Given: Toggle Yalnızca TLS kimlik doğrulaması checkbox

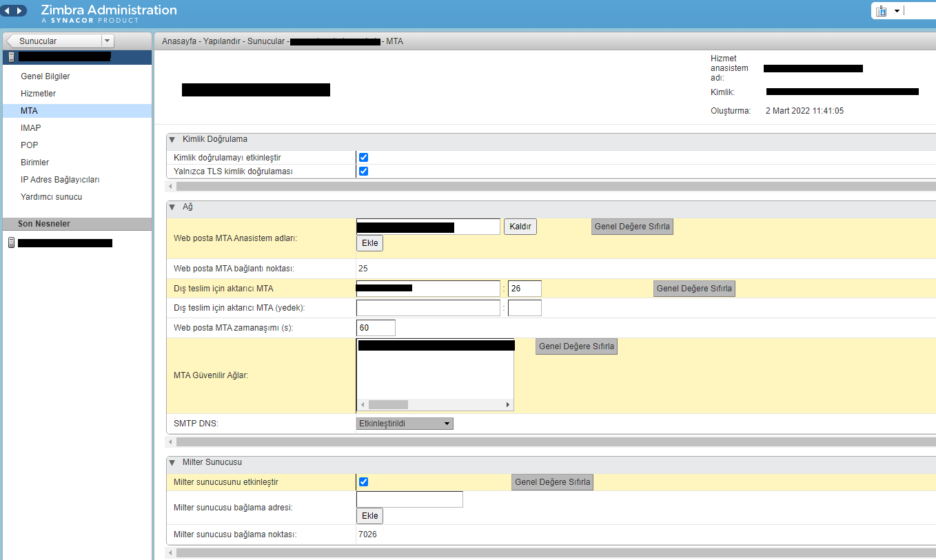Looking at the screenshot, I should [364, 172].
